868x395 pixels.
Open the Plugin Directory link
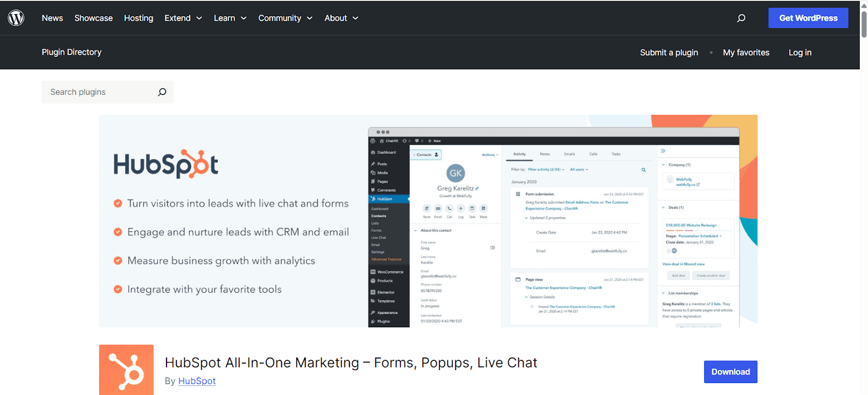coord(72,52)
